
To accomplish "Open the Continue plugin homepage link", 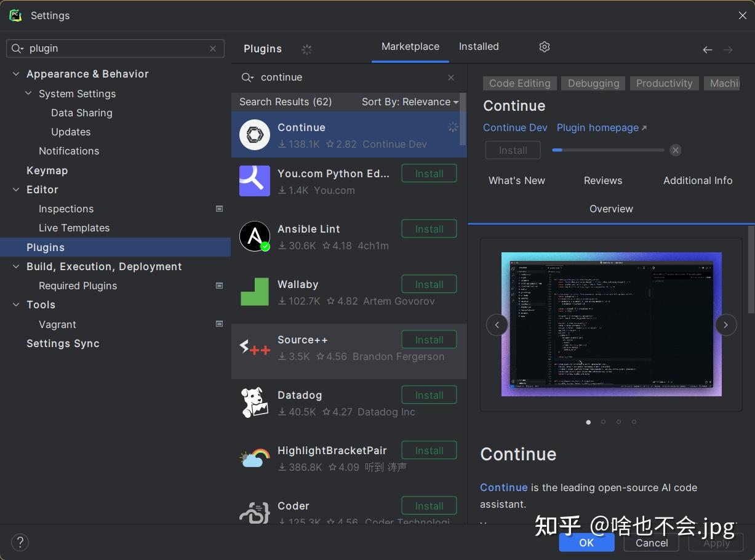I will click(x=597, y=127).
